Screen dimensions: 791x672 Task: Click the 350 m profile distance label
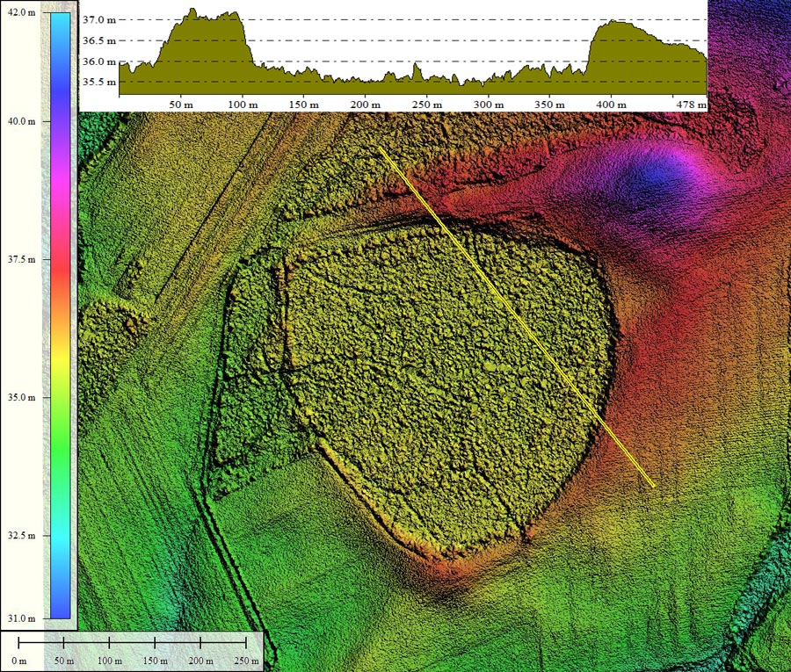(550, 105)
